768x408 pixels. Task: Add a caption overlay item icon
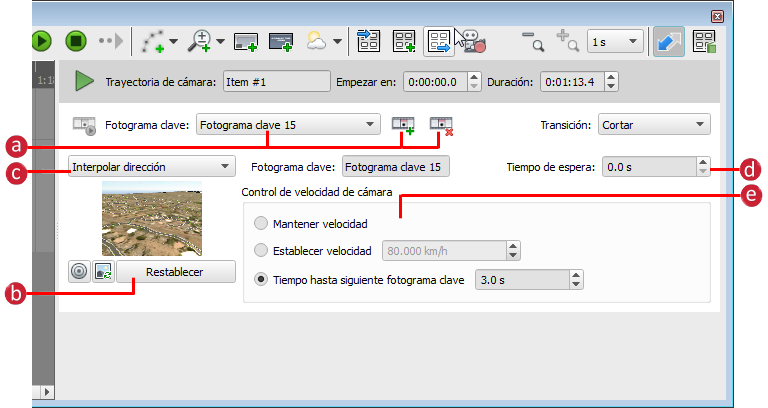(281, 42)
